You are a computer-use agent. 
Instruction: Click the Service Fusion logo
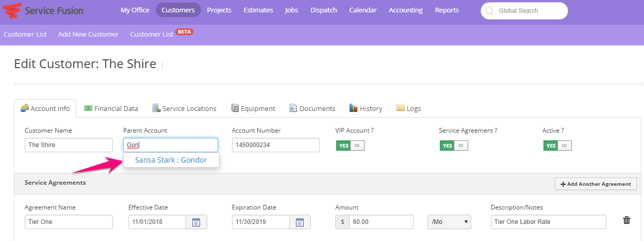pyautogui.click(x=42, y=10)
